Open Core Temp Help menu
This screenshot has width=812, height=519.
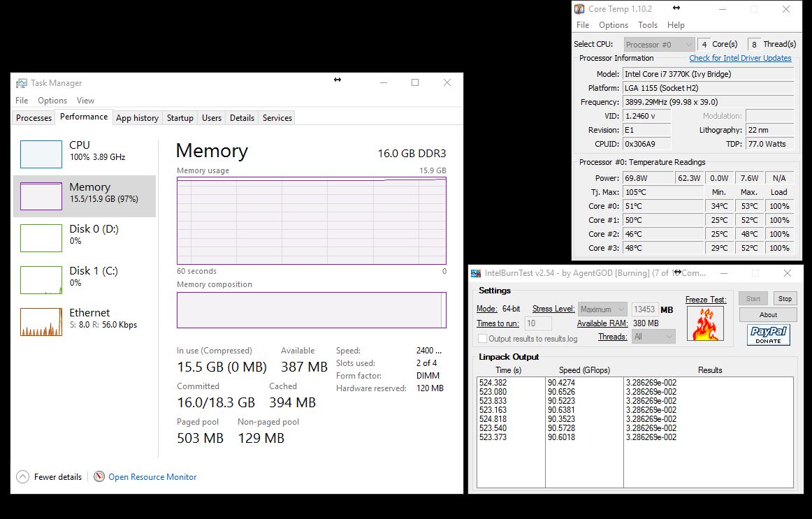(x=676, y=25)
